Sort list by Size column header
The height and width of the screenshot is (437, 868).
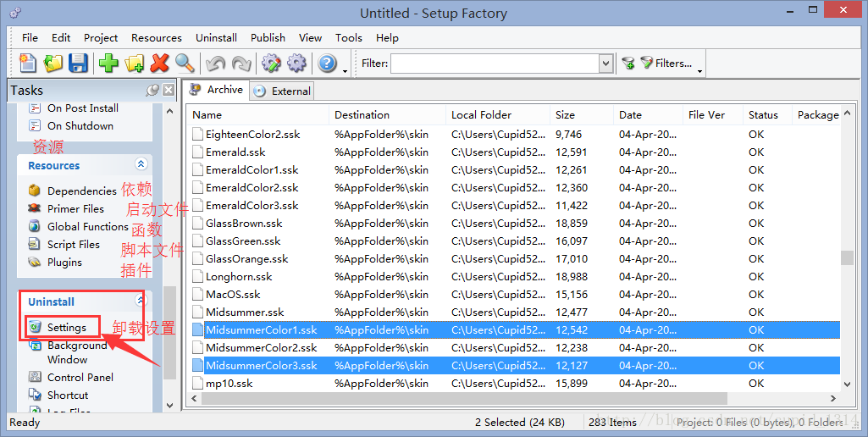tap(583, 115)
